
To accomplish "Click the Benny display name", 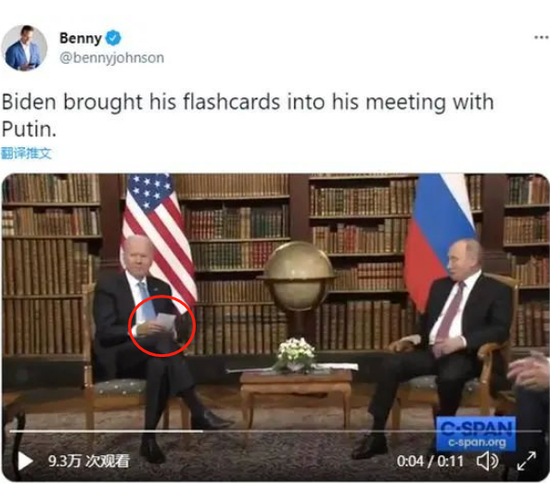I will tap(81, 38).
